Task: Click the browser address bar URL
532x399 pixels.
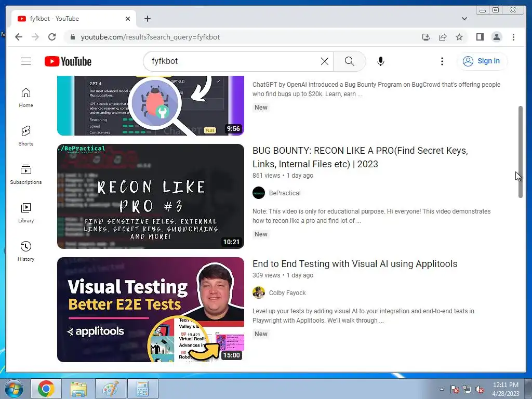Action: click(150, 37)
